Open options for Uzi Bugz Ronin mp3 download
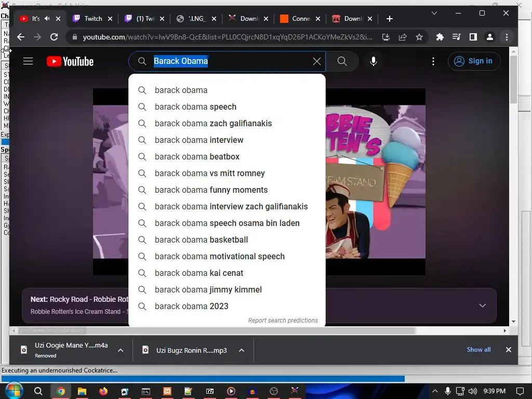532x399 pixels. (x=242, y=350)
